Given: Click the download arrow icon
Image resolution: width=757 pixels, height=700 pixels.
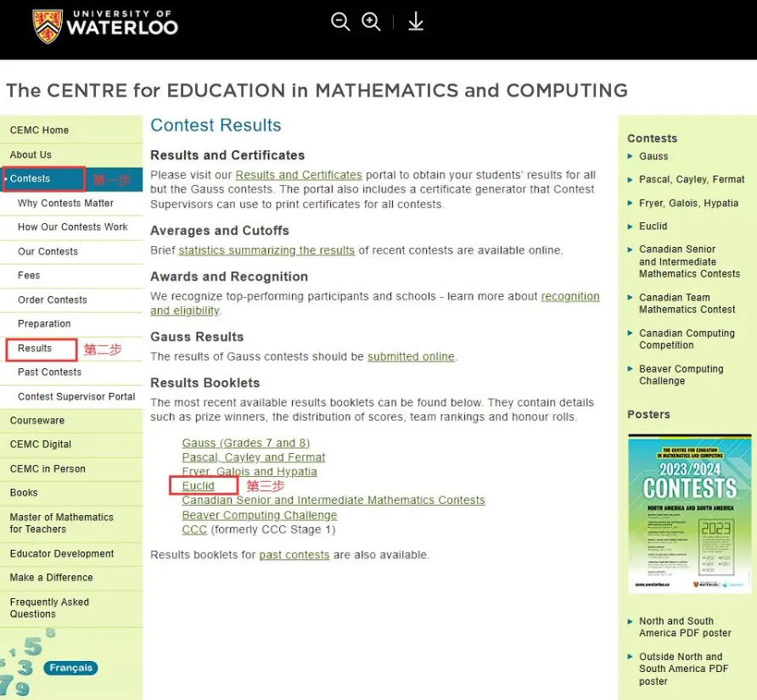Looking at the screenshot, I should [x=416, y=22].
